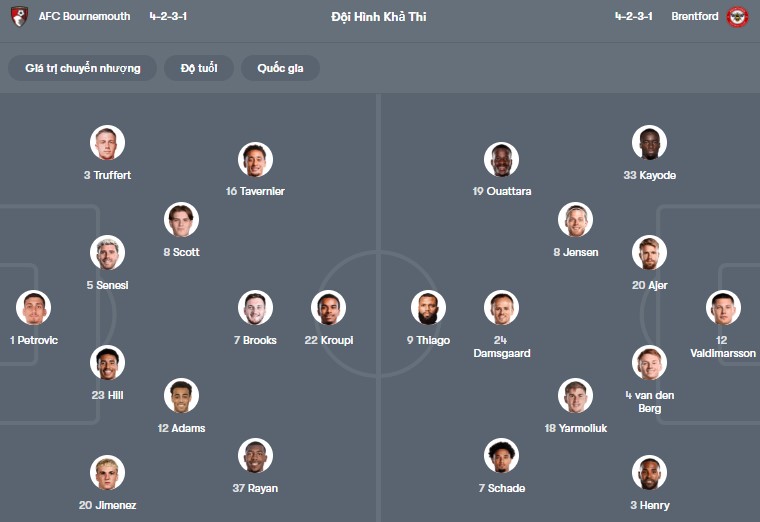The width and height of the screenshot is (760, 522).
Task: Click Damsgaard's player portrait
Action: click(x=501, y=308)
